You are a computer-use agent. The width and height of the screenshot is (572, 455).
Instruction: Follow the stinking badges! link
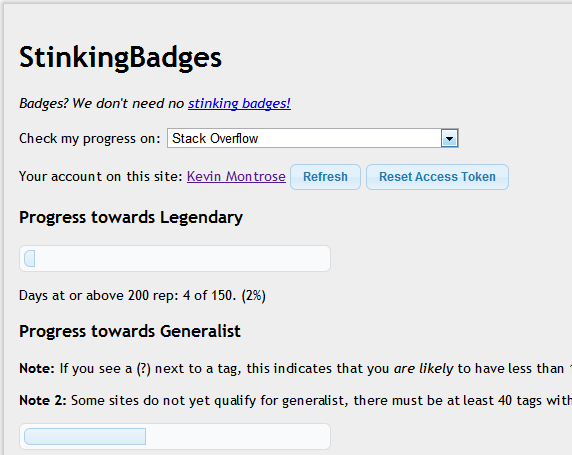pyautogui.click(x=239, y=103)
